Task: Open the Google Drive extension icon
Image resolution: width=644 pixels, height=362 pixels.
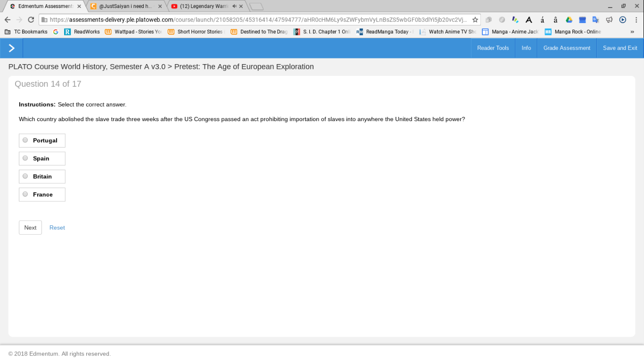Action: tap(569, 20)
